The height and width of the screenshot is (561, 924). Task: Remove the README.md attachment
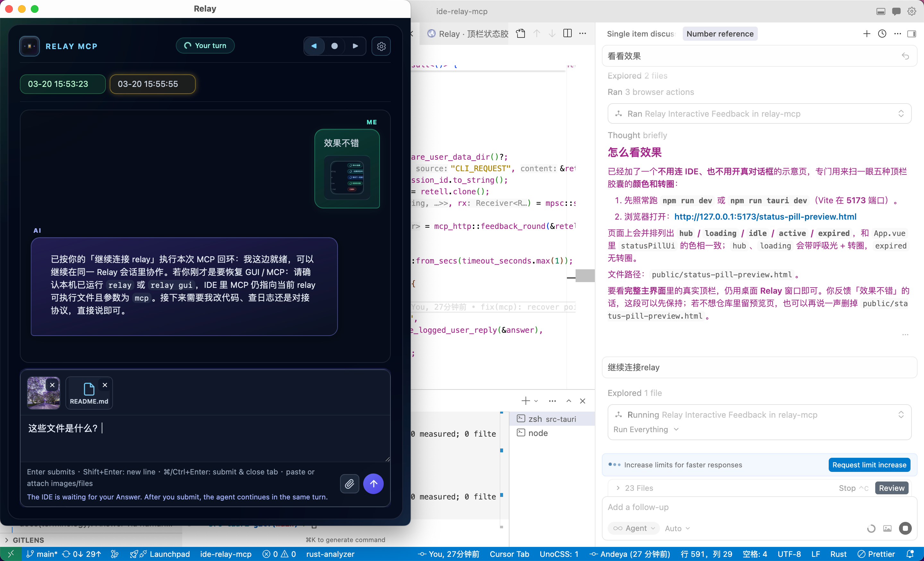105,384
